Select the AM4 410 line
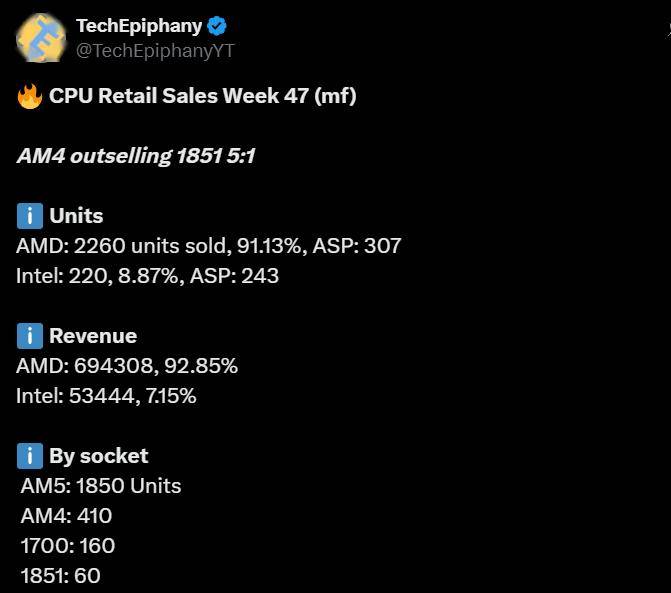Screen dimensions: 671x593 coord(66,516)
